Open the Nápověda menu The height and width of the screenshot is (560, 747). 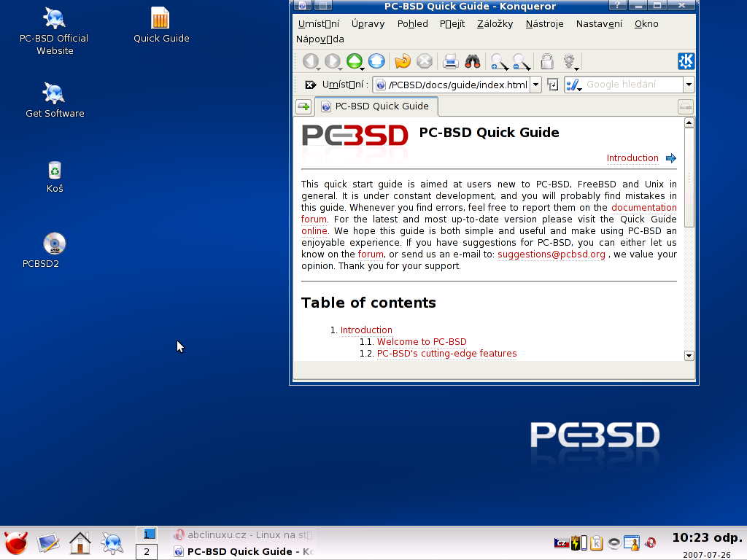pyautogui.click(x=320, y=39)
